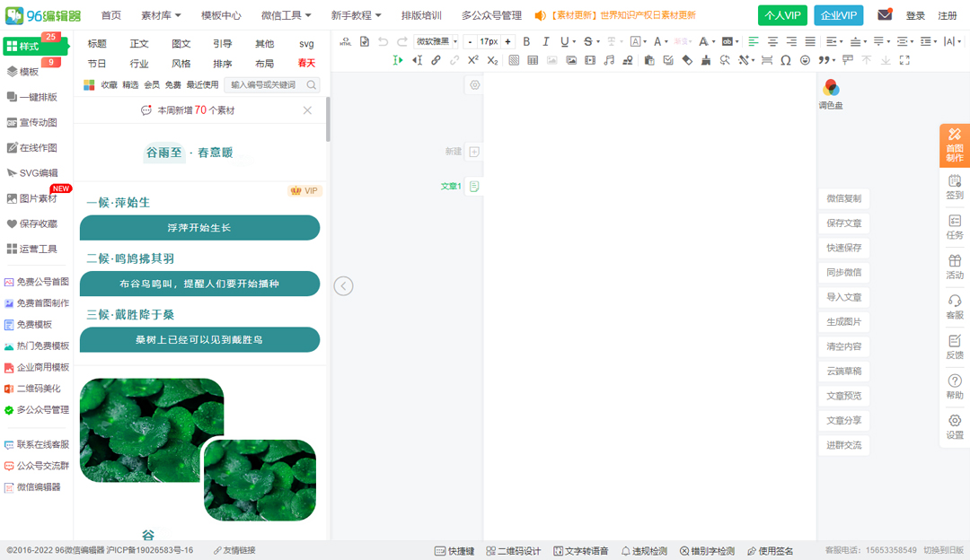
Task: Click the 微信复制 button
Action: (842, 198)
